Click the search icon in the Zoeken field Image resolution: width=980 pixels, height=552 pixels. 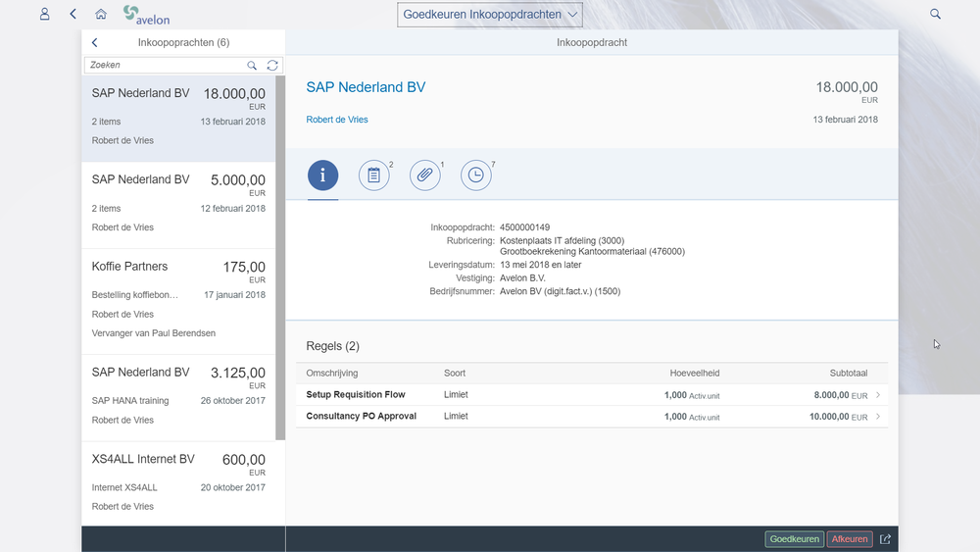coord(252,65)
